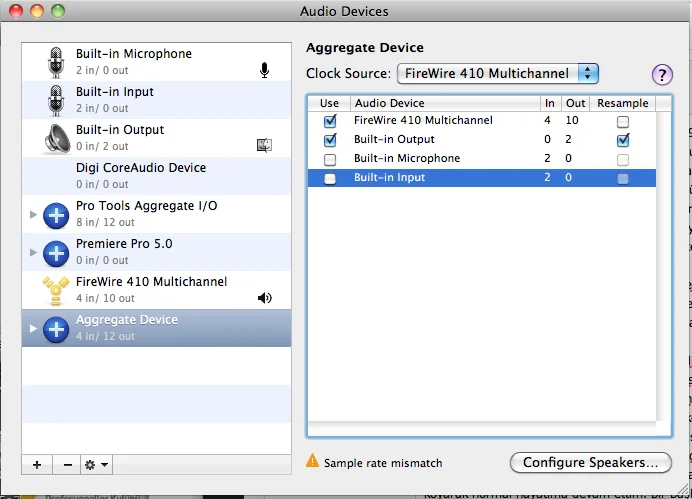Click the In column header

[550, 103]
